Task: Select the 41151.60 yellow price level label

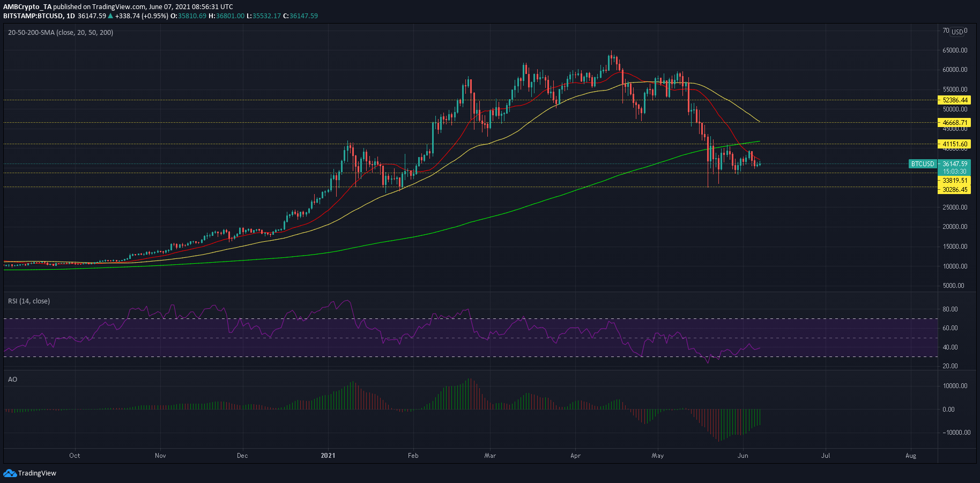Action: pyautogui.click(x=955, y=144)
